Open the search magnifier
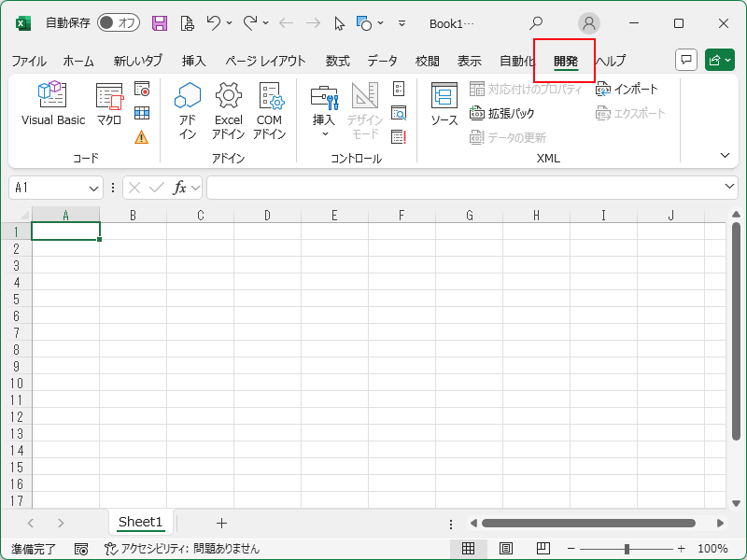The height and width of the screenshot is (560, 747). pyautogui.click(x=536, y=22)
